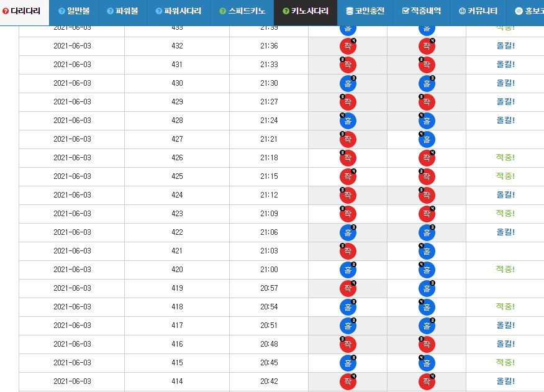This screenshot has width=544, height=392.
Task: Click the date 2021-06-03 in round 421 row
Action: click(72, 251)
